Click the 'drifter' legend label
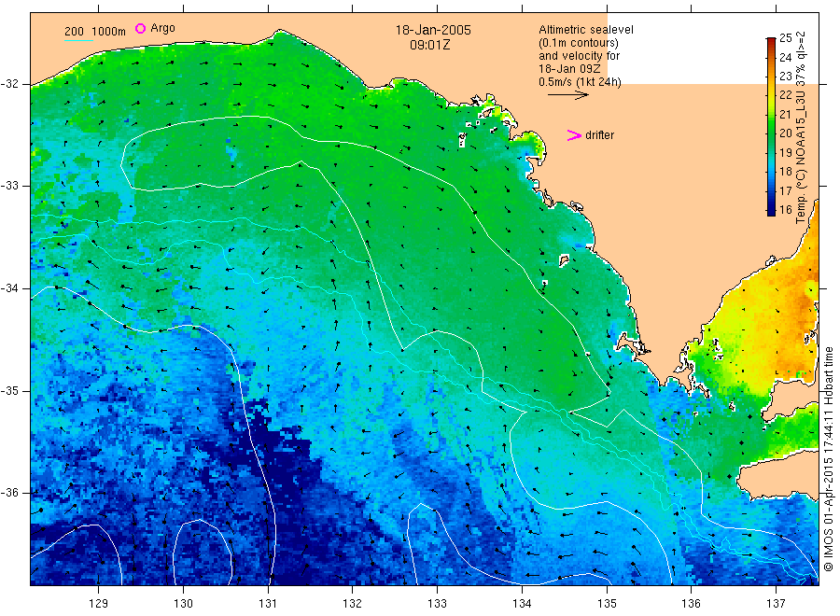Viewport: 840px width, 616px height. (599, 135)
